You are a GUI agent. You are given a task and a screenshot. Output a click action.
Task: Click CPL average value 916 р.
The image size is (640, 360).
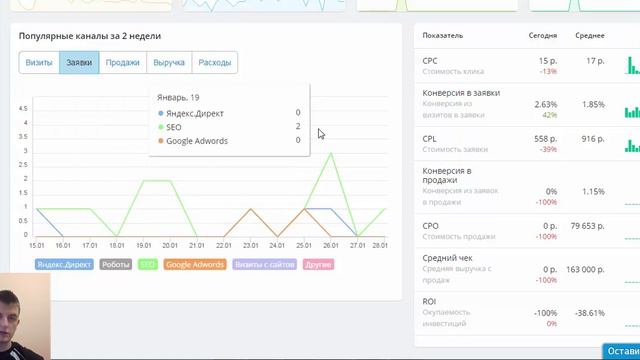tap(593, 139)
